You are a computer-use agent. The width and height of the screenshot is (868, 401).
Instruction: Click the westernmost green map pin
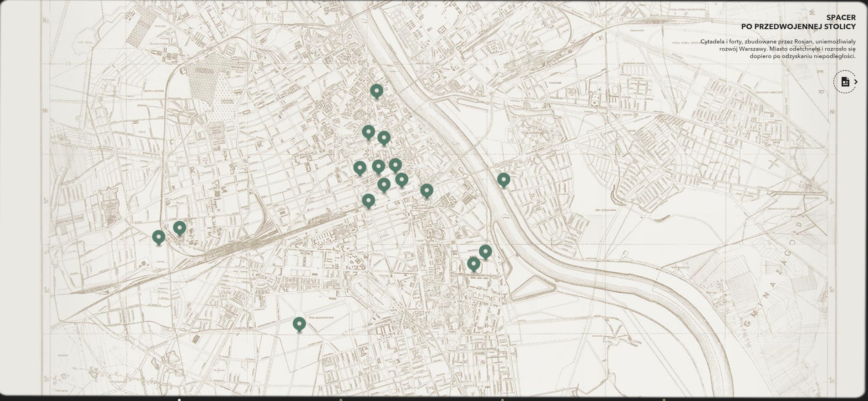click(x=158, y=237)
